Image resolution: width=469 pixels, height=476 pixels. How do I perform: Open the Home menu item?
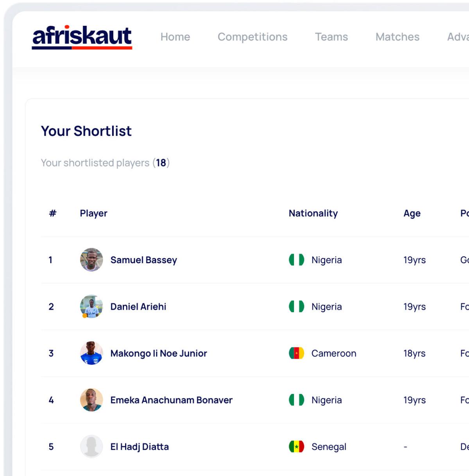click(x=175, y=37)
